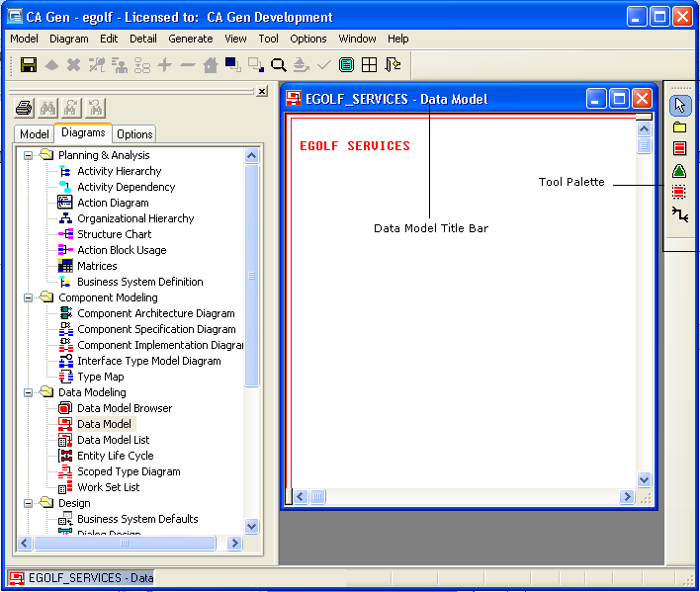Collapse the Data Modeling folder
This screenshot has height=592, width=700.
pos(28,393)
